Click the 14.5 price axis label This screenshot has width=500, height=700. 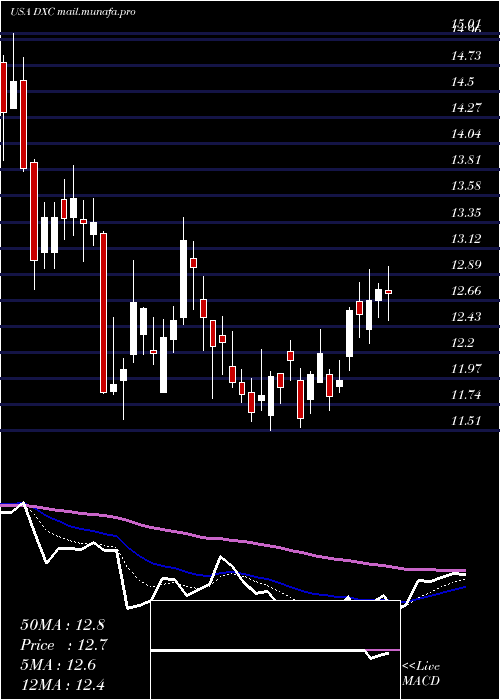pos(462,82)
